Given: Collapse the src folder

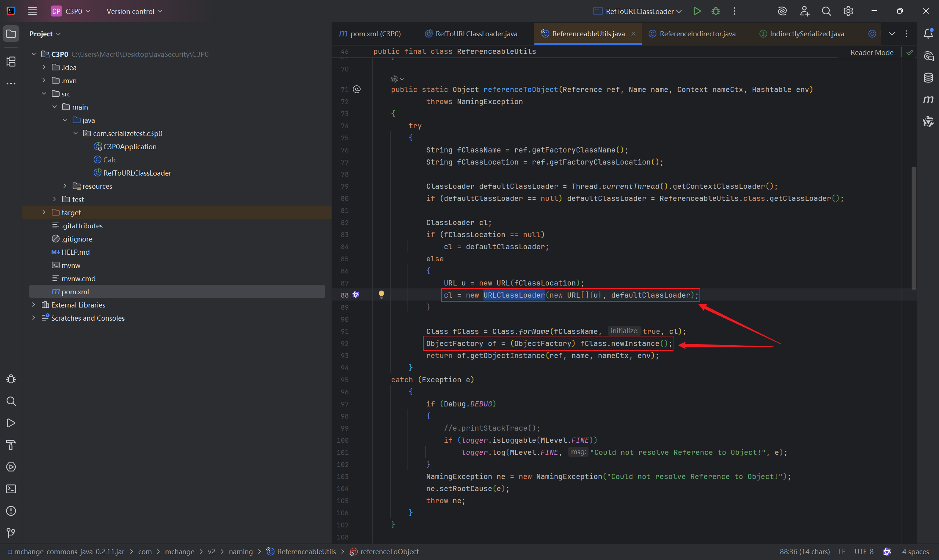Looking at the screenshot, I should point(44,93).
